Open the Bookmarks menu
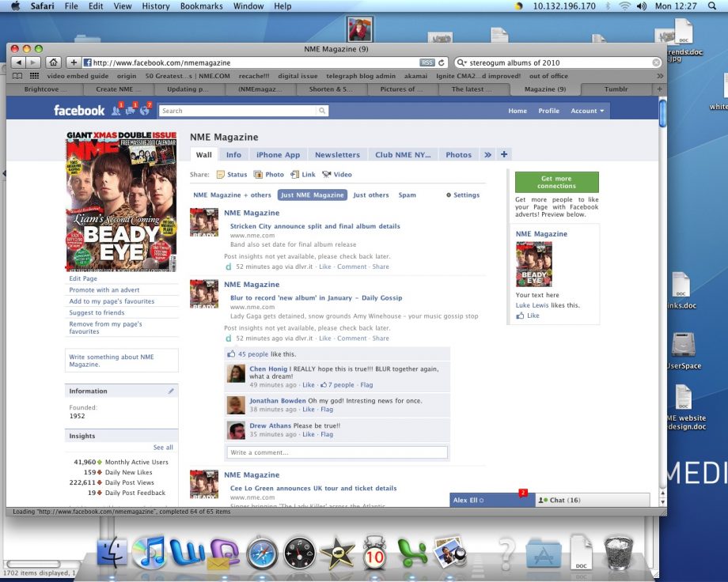 coord(202,6)
